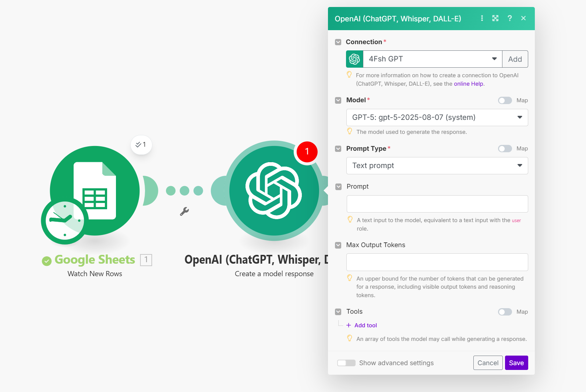
Task: Collapse the Tools section
Action: tap(338, 312)
